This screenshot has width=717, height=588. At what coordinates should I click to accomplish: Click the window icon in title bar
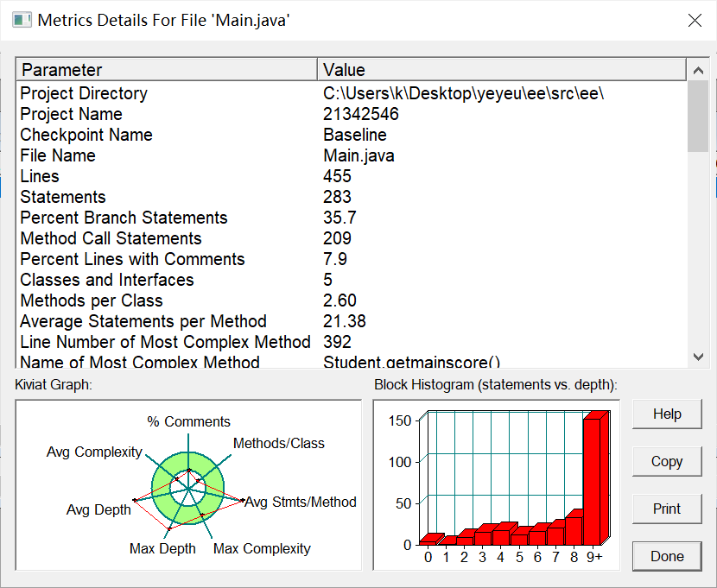click(22, 21)
